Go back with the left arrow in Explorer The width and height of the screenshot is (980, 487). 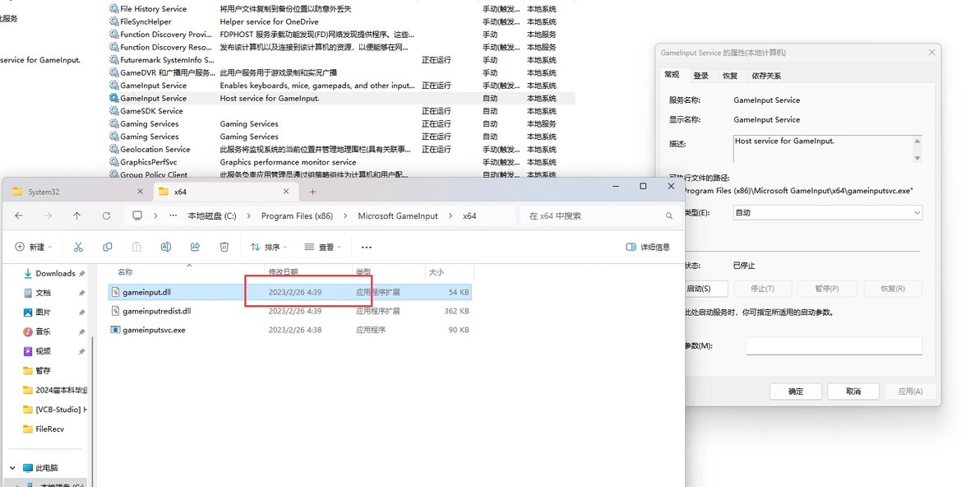[19, 216]
